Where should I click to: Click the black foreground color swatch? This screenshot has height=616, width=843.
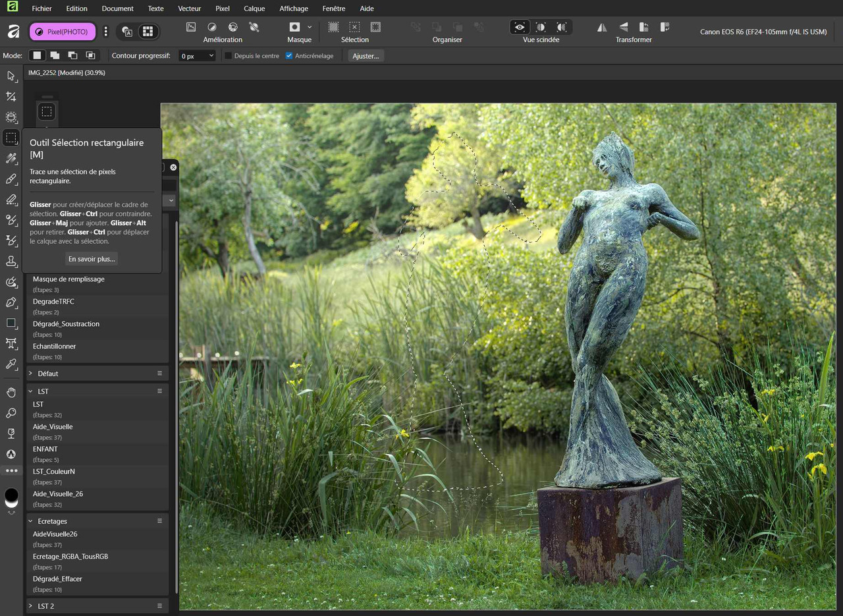(x=11, y=495)
